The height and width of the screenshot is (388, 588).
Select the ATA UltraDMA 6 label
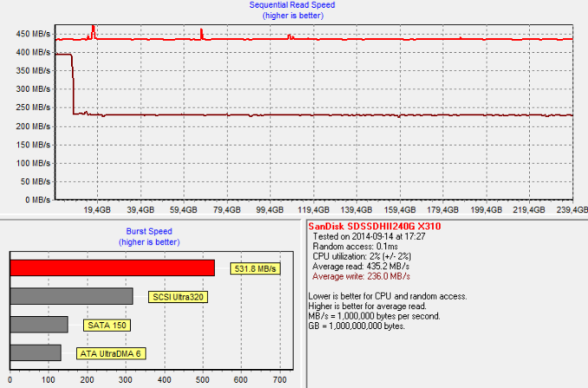111,353
